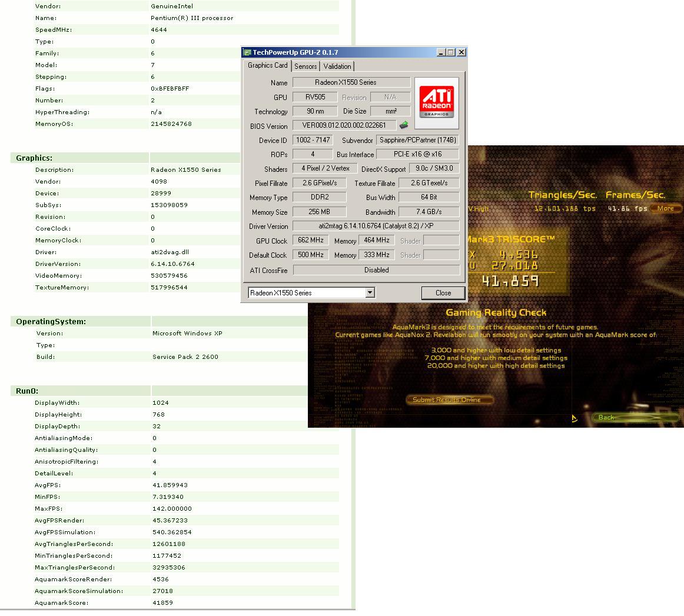Viewport: 684px width, 616px height.
Task: Click the GPU-Z title bar app icon
Action: 247,52
